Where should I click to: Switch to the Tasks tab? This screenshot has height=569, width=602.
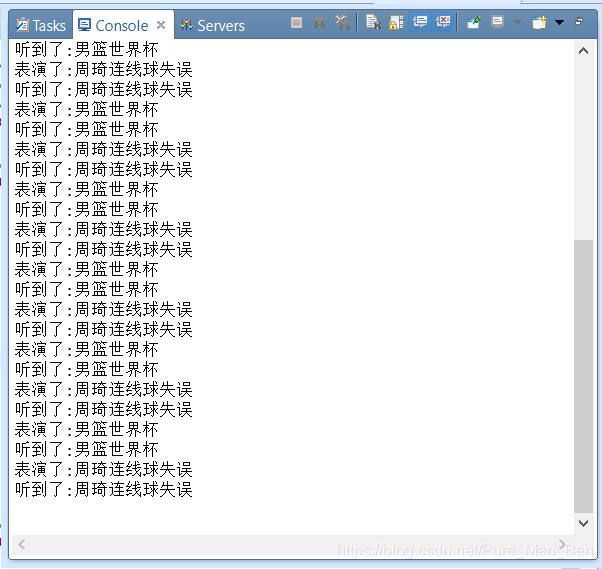(40, 26)
